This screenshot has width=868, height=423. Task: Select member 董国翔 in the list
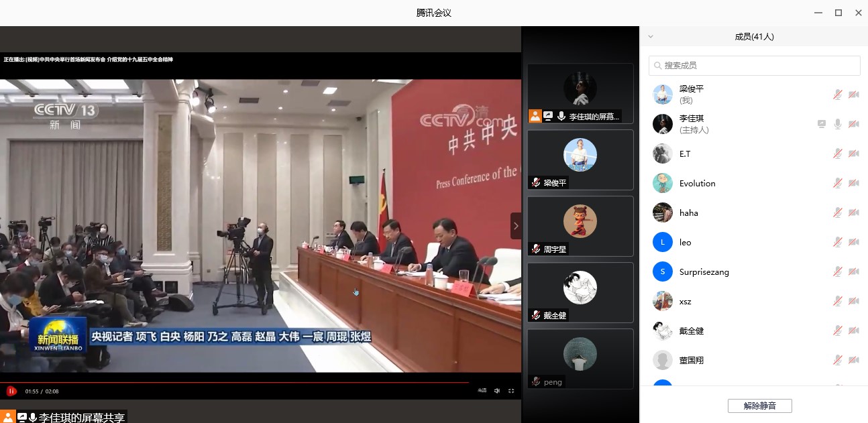[x=754, y=360]
